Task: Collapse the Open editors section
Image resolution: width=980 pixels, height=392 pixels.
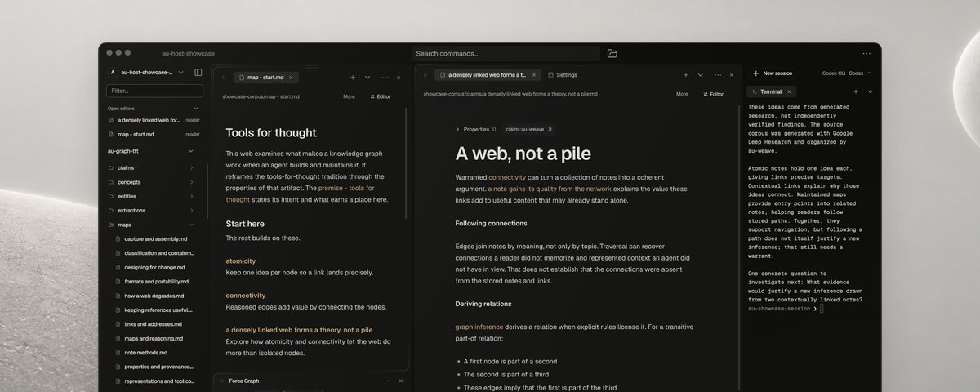Action: (x=195, y=108)
